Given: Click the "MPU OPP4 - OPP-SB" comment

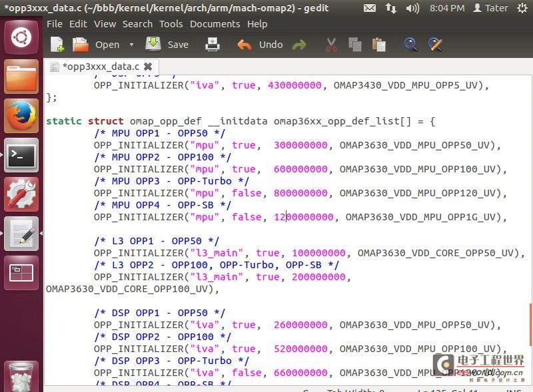Looking at the screenshot, I should point(163,205).
